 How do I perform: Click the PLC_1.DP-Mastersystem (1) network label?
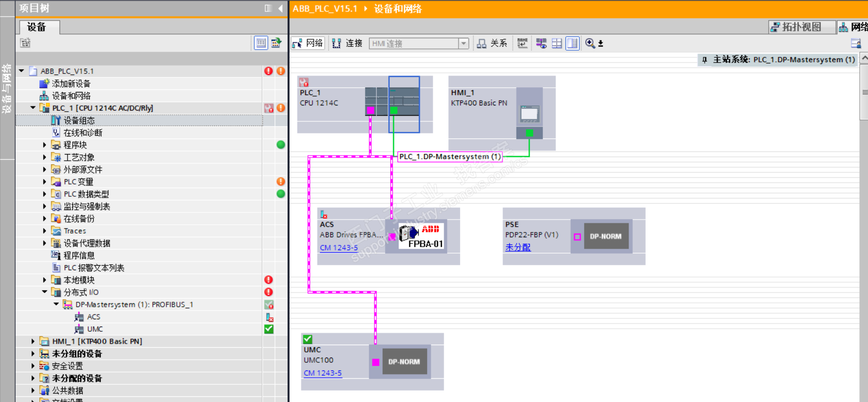[x=450, y=157]
